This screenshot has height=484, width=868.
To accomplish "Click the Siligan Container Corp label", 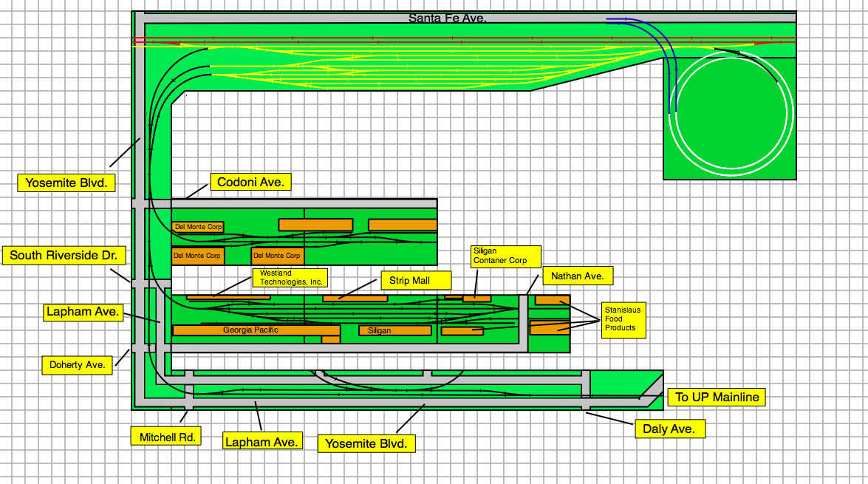I will (505, 256).
